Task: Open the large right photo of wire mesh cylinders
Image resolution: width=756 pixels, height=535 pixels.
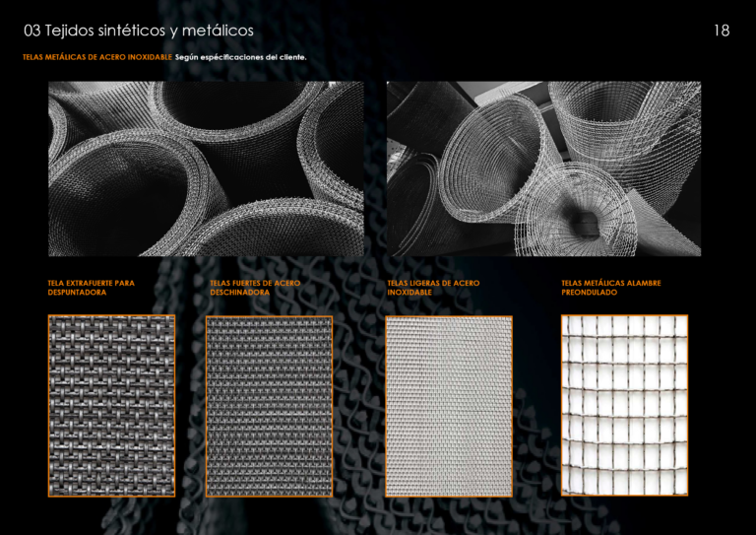Action: [543, 168]
